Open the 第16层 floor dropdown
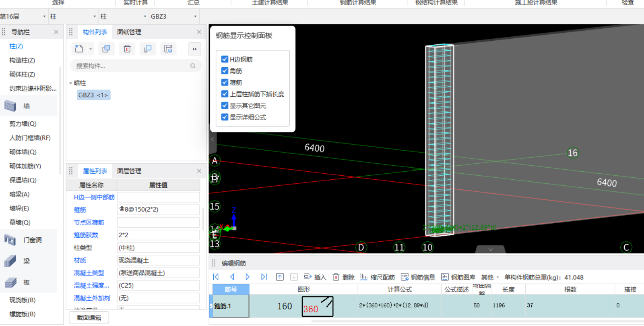This screenshot has width=644, height=326. click(44, 17)
